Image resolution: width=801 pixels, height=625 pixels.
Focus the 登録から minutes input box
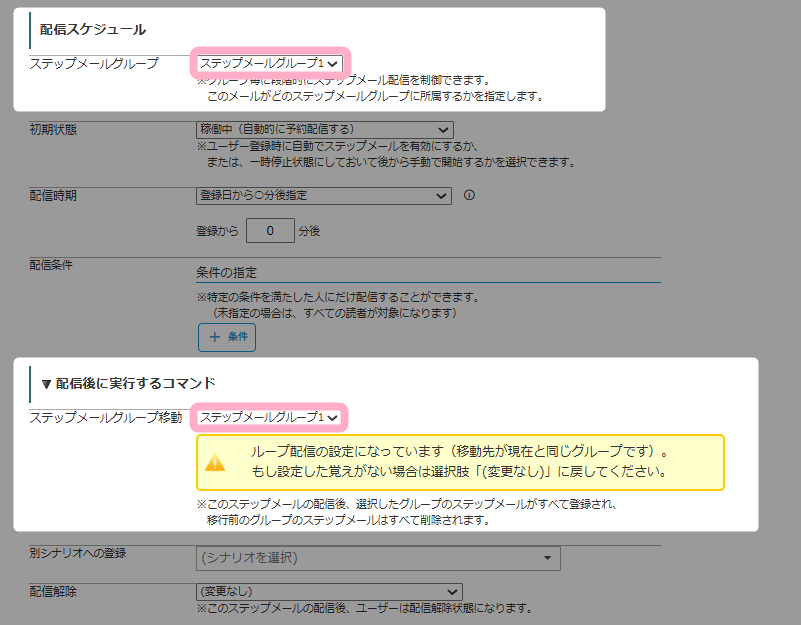[x=270, y=231]
